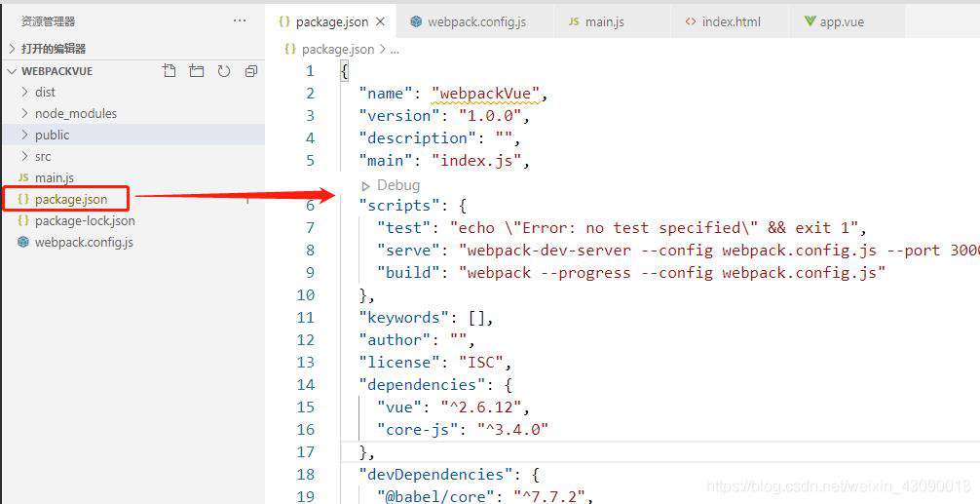Expand the 打开的编辑器 section

[x=132, y=49]
